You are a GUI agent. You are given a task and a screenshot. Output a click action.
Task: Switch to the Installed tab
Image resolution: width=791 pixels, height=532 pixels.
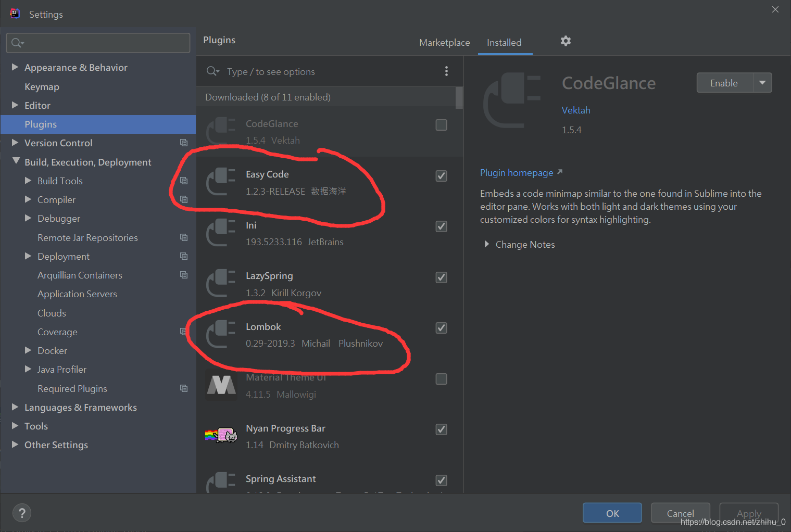(x=504, y=43)
